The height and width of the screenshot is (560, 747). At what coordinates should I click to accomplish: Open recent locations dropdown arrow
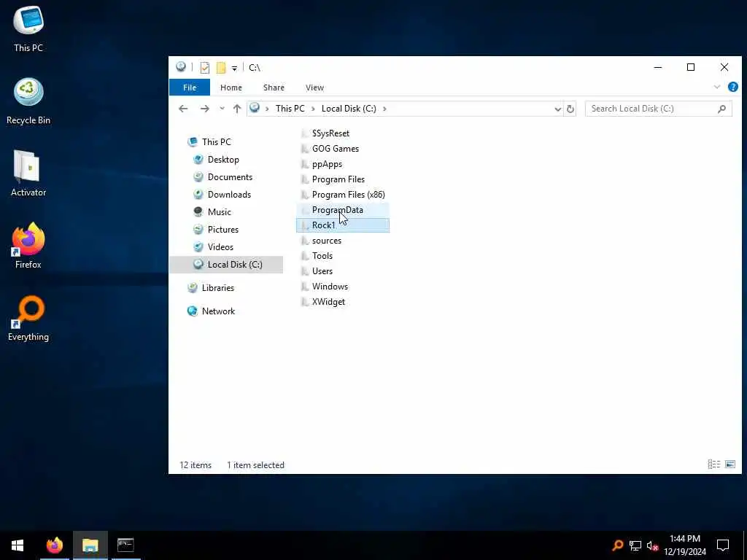click(x=222, y=109)
